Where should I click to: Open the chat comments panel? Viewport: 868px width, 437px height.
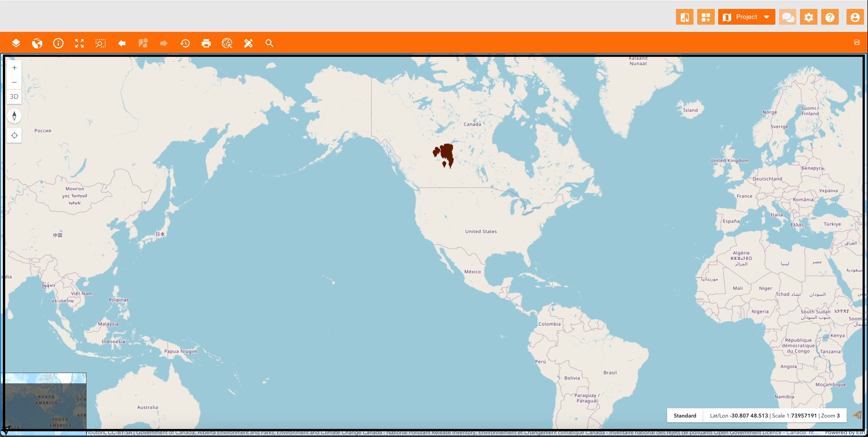coord(788,17)
